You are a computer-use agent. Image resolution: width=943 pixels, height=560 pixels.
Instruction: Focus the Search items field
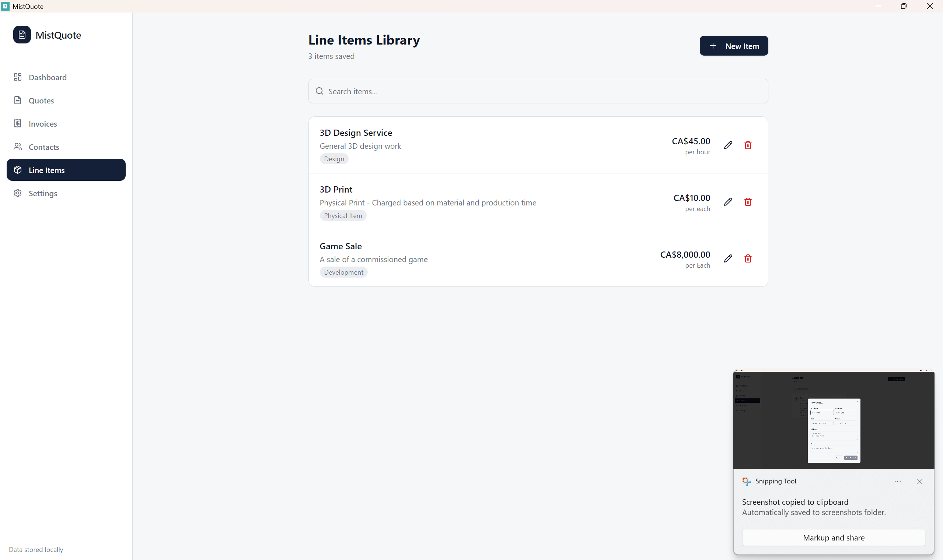[x=538, y=91]
